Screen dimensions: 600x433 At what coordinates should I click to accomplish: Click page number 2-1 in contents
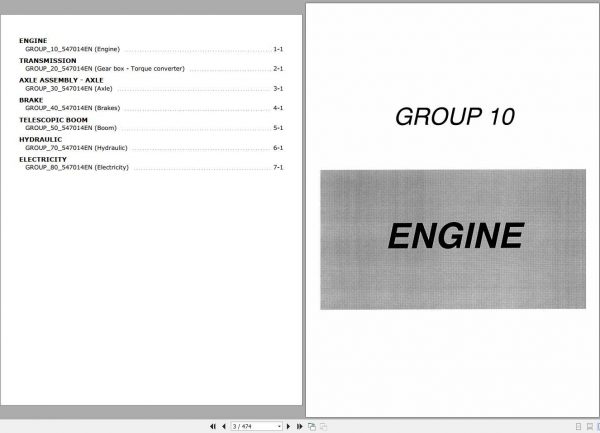[x=278, y=69]
